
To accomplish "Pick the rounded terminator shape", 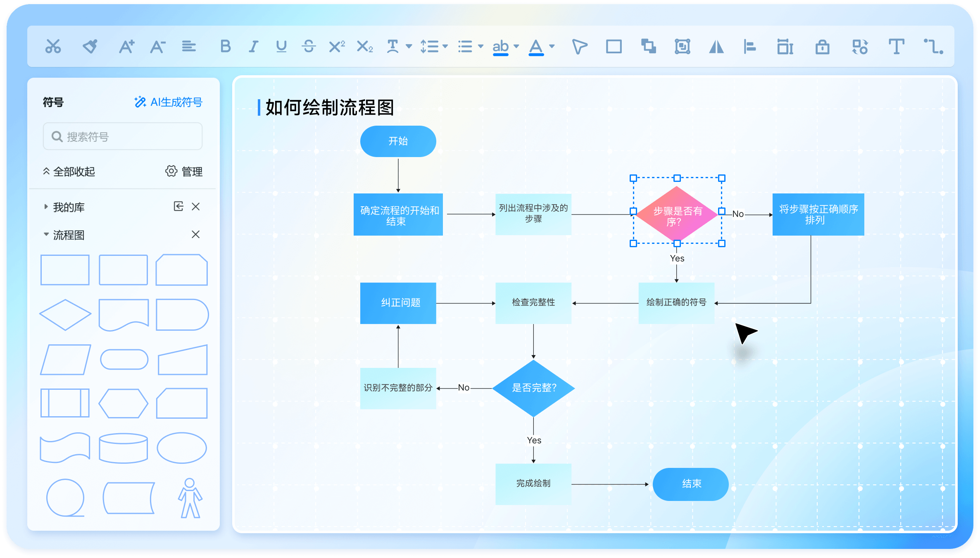I will 124,359.
